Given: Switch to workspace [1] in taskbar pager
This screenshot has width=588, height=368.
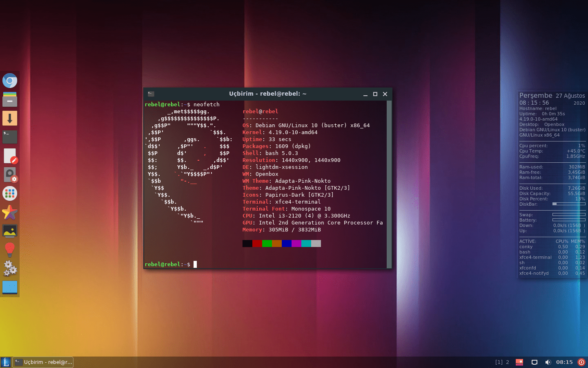Looking at the screenshot, I should (499, 362).
